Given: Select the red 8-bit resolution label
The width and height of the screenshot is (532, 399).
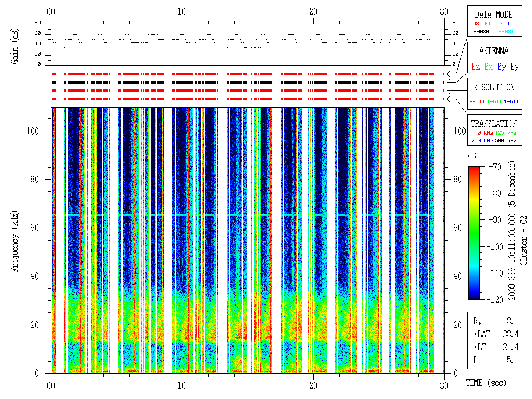Looking at the screenshot, I should 477,101.
